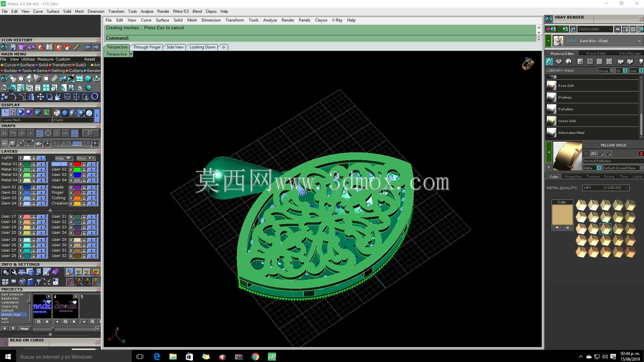Click the save icon in Icon History
The width and height of the screenshot is (644, 362).
click(x=13, y=47)
